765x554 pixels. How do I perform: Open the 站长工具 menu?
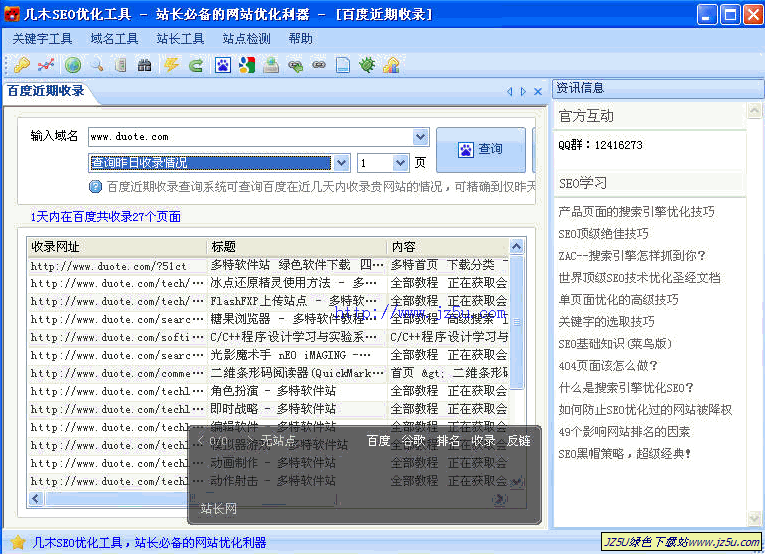181,39
